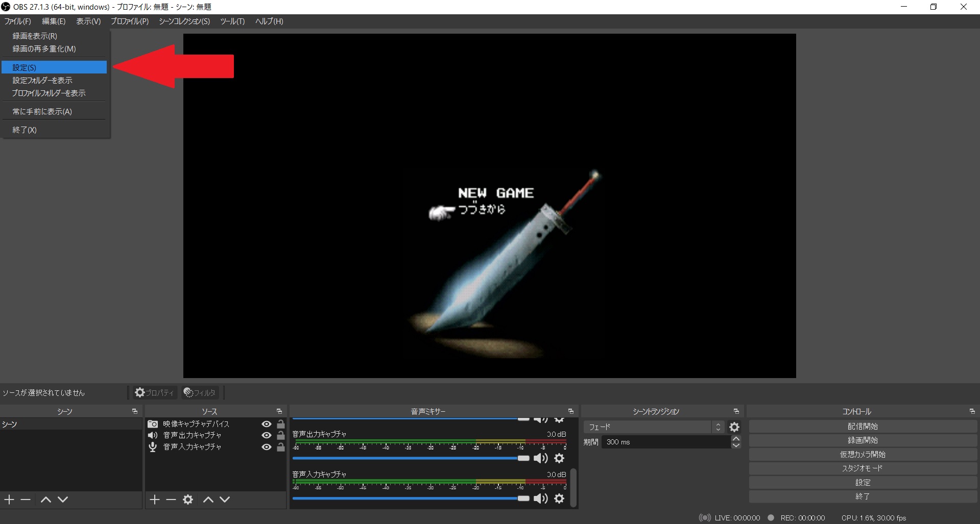Remove the selected source with the minus icon
The image size is (980, 524).
[x=171, y=500]
